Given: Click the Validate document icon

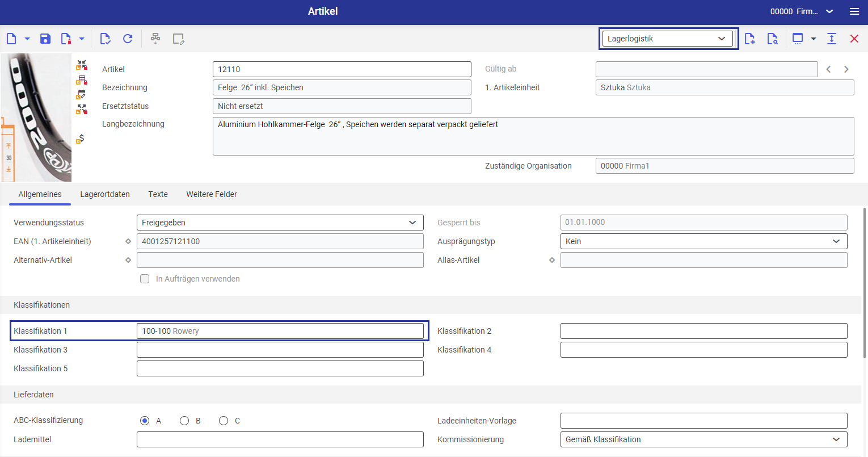Looking at the screenshot, I should click(x=105, y=39).
